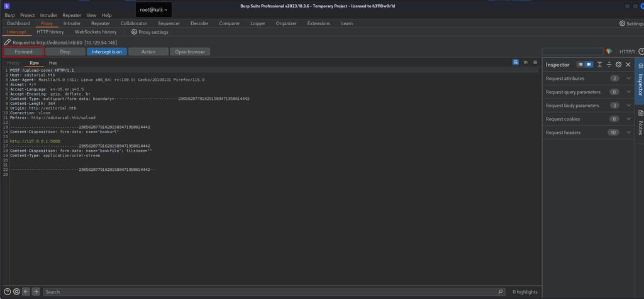Click the help icon at the bottom left

pos(7,291)
